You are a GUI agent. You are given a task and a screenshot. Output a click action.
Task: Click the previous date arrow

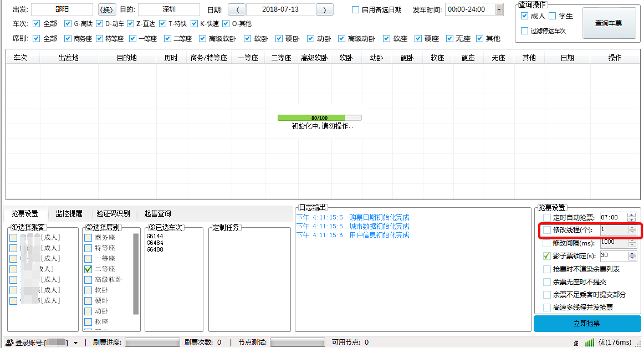[x=237, y=9]
